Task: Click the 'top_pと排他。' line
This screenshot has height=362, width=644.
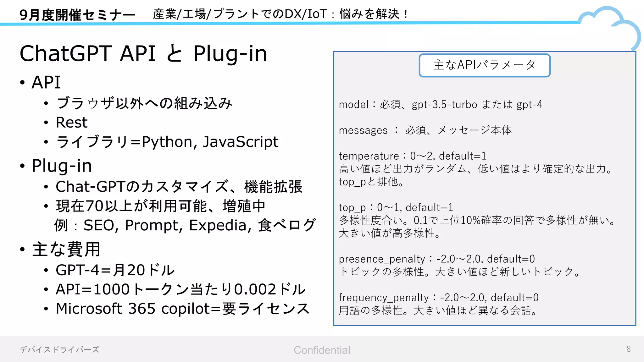Action: pyautogui.click(x=371, y=182)
